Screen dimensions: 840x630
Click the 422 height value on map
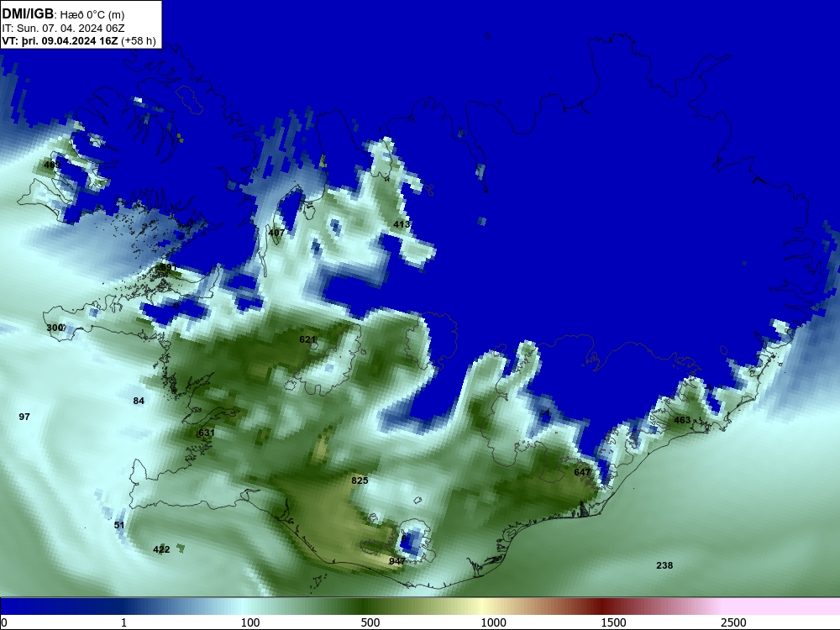tap(161, 549)
